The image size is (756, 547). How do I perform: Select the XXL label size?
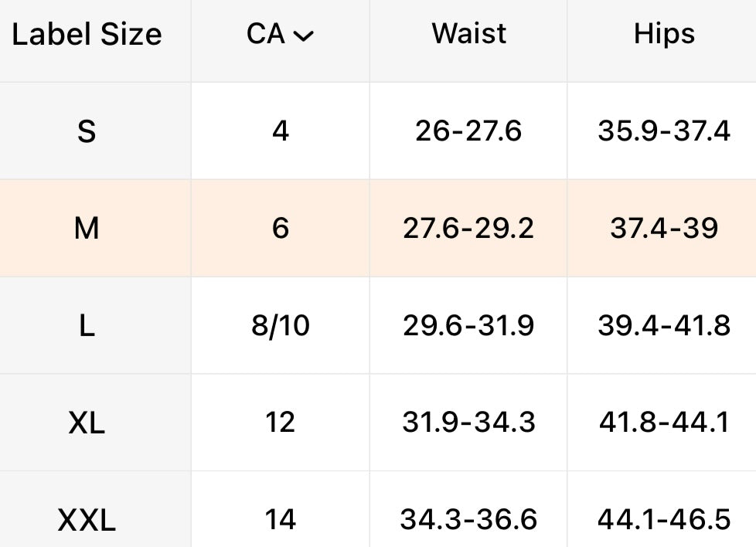click(87, 520)
